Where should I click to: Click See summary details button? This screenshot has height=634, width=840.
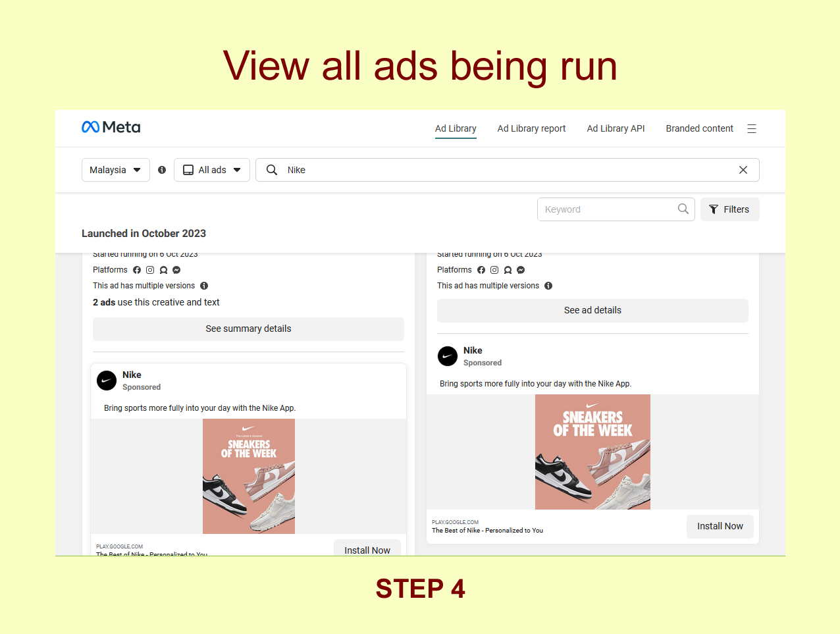tap(248, 329)
